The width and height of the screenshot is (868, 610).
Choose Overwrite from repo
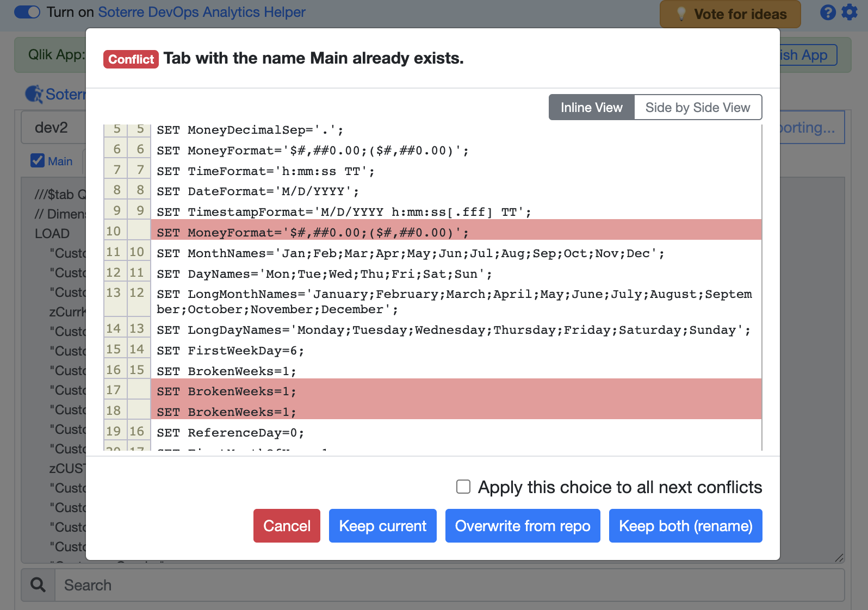pos(523,526)
